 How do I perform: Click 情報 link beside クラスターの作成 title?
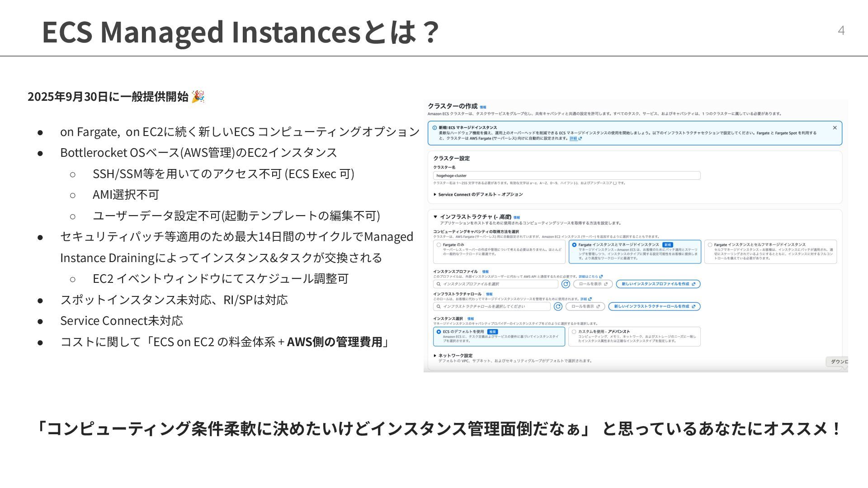tap(483, 107)
